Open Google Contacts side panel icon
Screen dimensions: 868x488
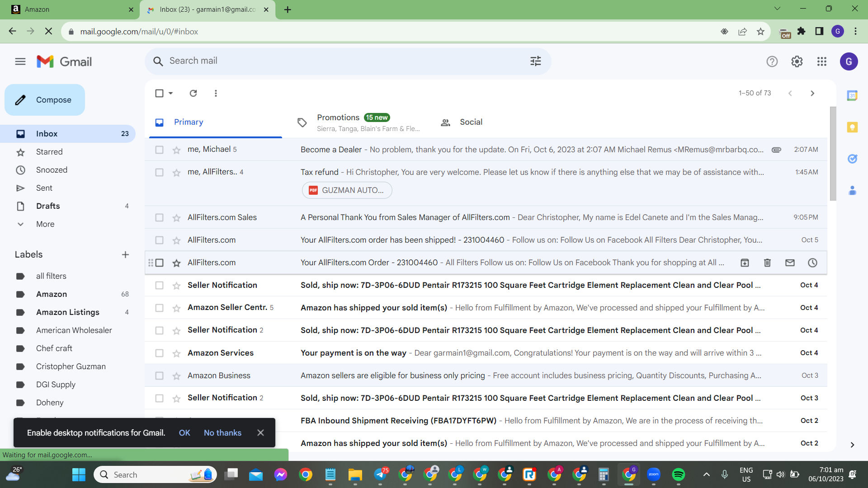(852, 190)
